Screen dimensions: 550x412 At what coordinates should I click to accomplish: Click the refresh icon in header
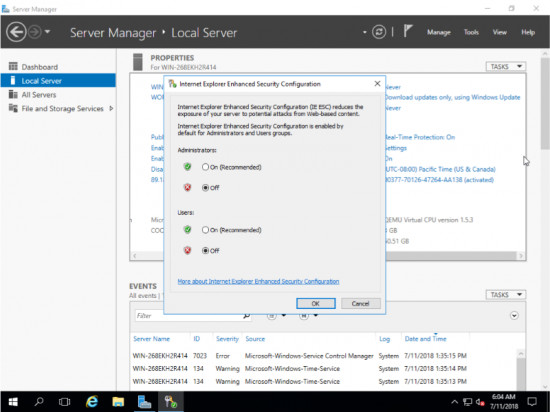379,32
